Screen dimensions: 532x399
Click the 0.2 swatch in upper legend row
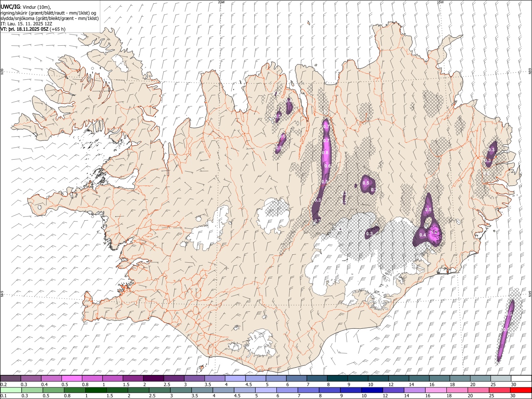pyautogui.click(x=11, y=378)
